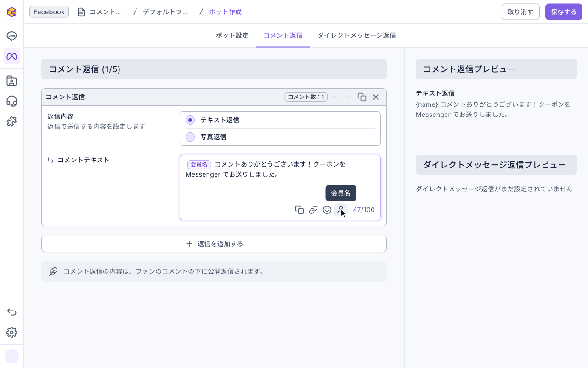
Task: Click the コメント返信 (1/5) section header
Action: click(x=214, y=69)
